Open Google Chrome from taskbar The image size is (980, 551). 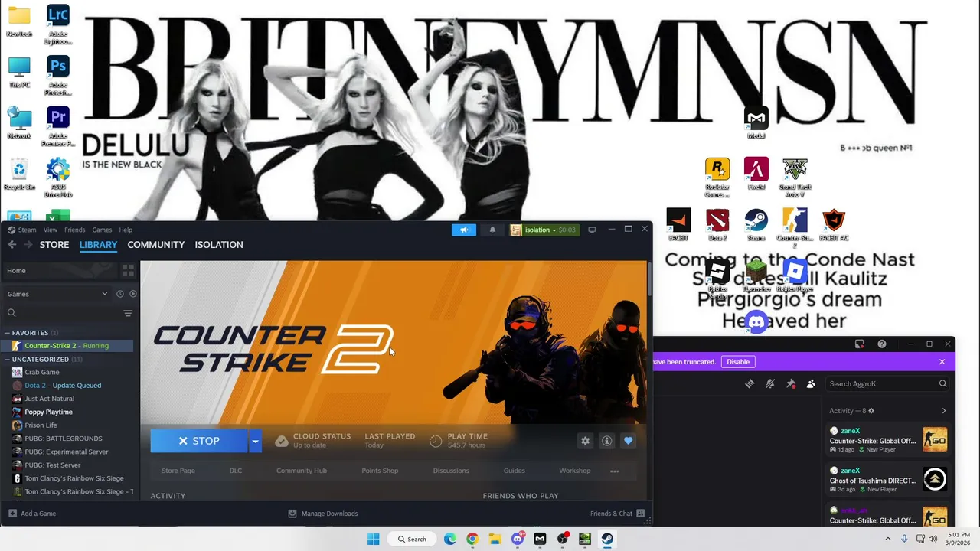coord(472,539)
